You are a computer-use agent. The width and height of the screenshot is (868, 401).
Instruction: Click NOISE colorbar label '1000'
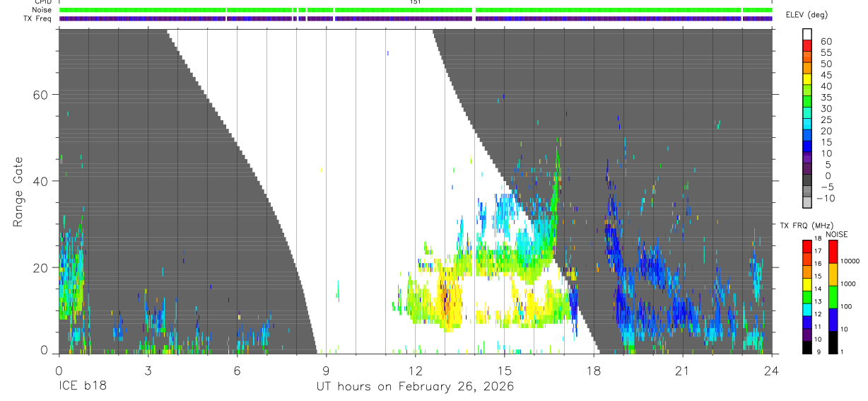tap(850, 284)
